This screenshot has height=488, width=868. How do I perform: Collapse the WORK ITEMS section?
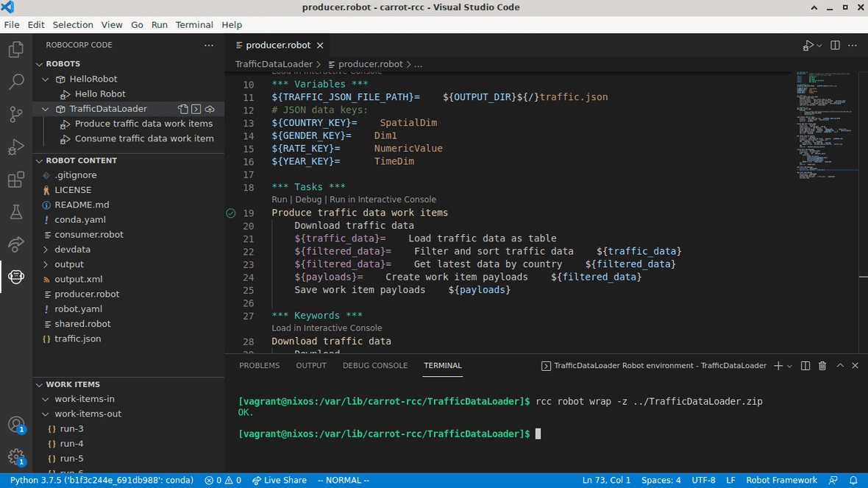39,383
